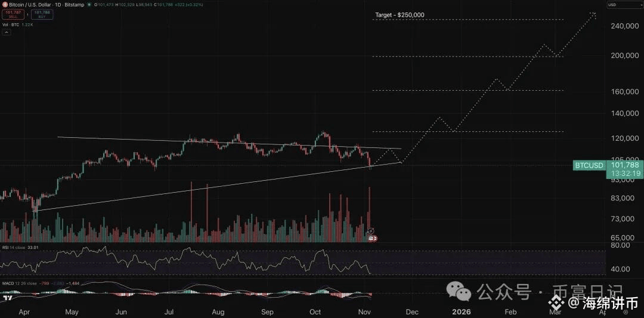This screenshot has width=644, height=318.
Task: Click the RSI 40.00 axis label
Action: [621, 269]
